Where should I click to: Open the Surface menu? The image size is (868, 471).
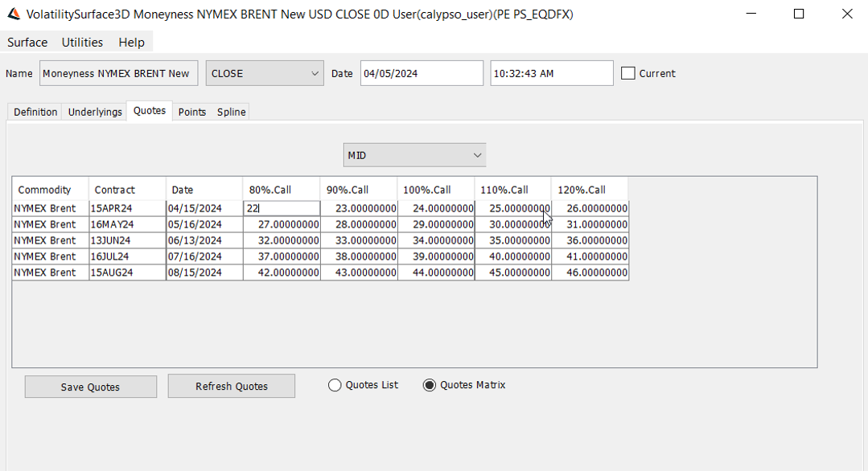[27, 42]
